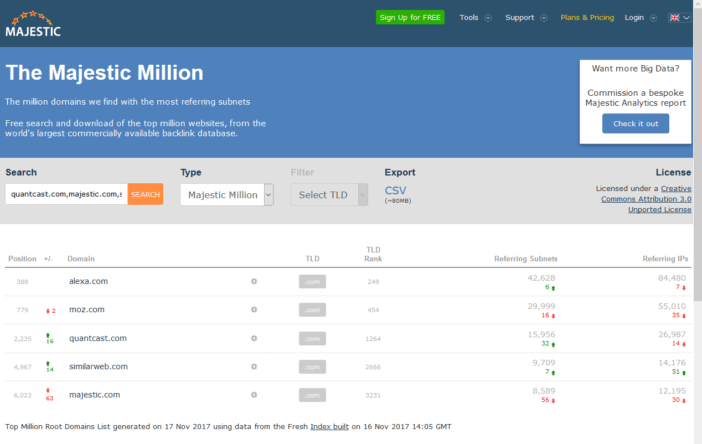This screenshot has width=702, height=444.
Task: Click the .com TLD badge for moz.com
Action: click(312, 310)
